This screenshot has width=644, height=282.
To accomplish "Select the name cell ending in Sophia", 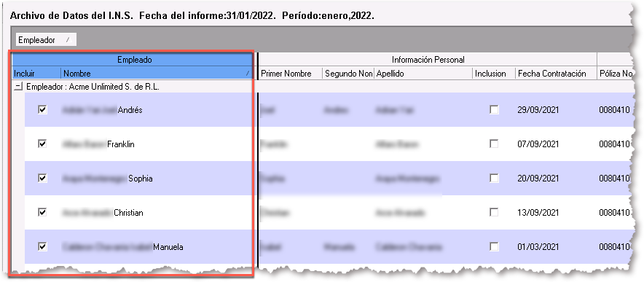I will (157, 178).
